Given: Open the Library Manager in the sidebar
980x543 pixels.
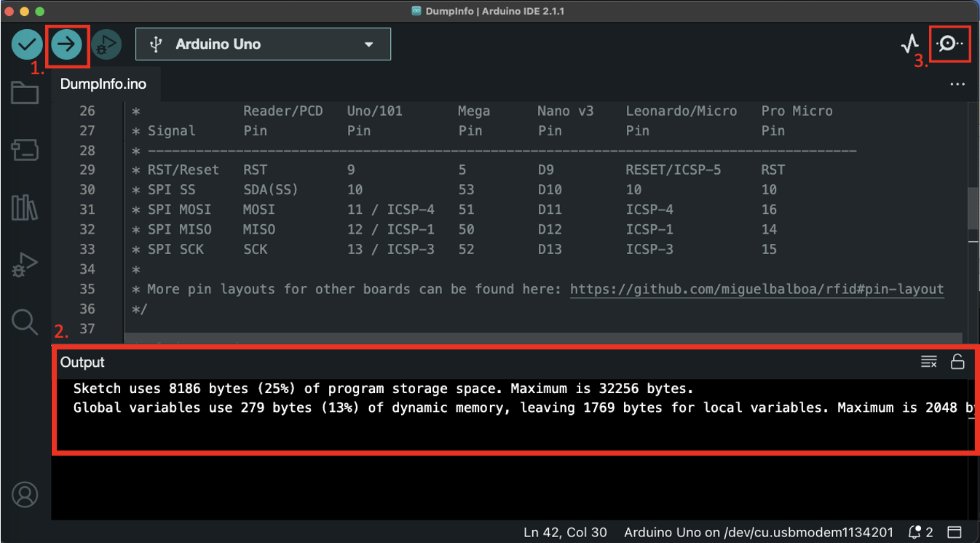Looking at the screenshot, I should pyautogui.click(x=25, y=208).
